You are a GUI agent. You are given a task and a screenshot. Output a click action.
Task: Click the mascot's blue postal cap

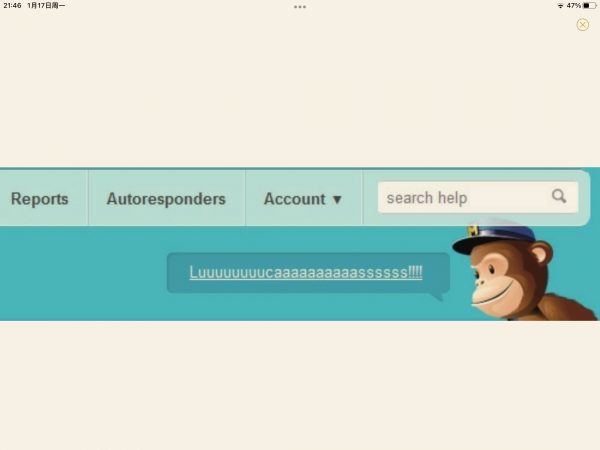494,235
